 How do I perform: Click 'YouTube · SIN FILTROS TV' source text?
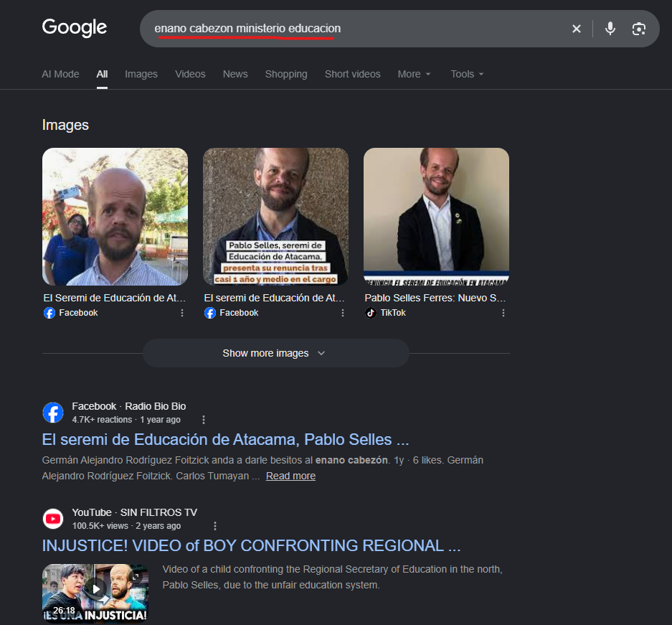(135, 512)
